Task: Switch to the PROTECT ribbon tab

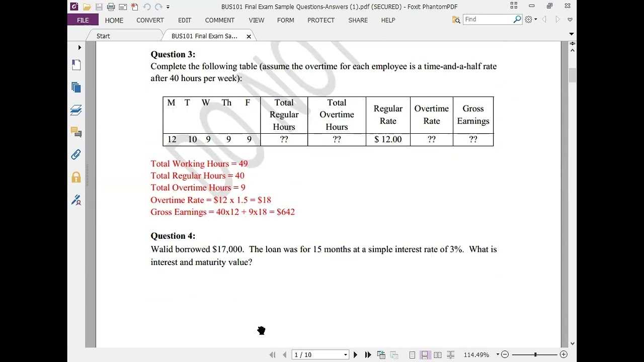Action: pos(321,20)
